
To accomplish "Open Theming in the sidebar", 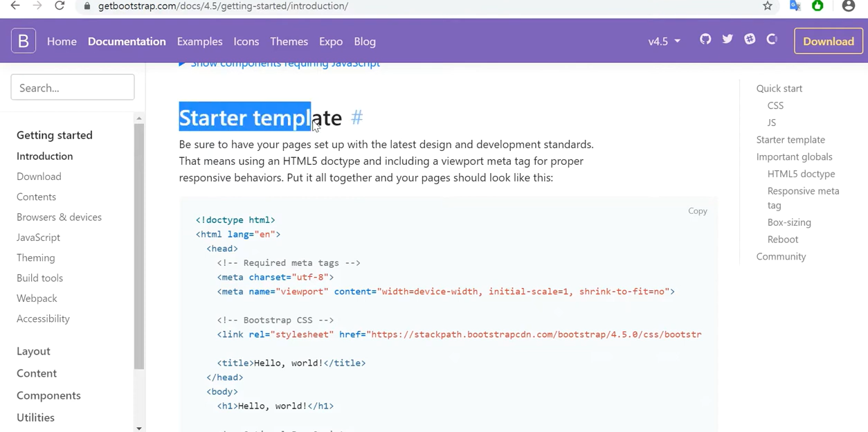I will coord(35,258).
